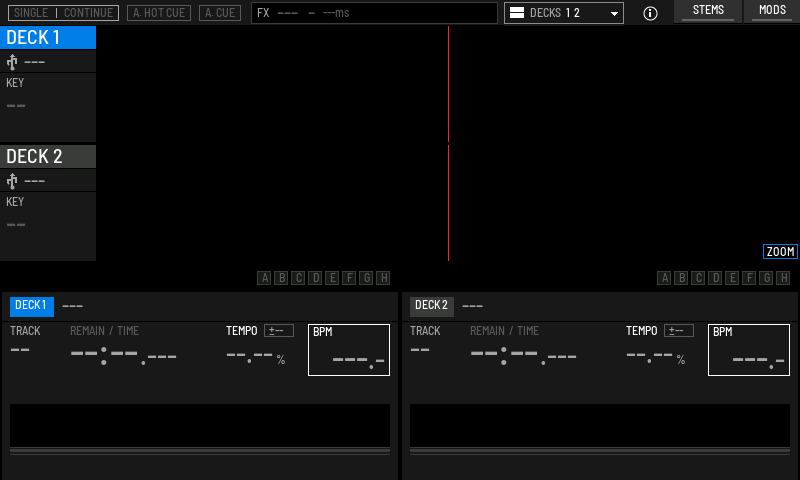Toggle SINGLE / CONTINUE play mode

click(63, 13)
